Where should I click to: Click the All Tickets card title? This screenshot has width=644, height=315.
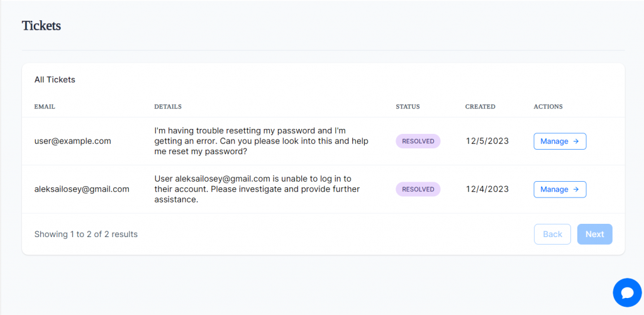(x=55, y=80)
